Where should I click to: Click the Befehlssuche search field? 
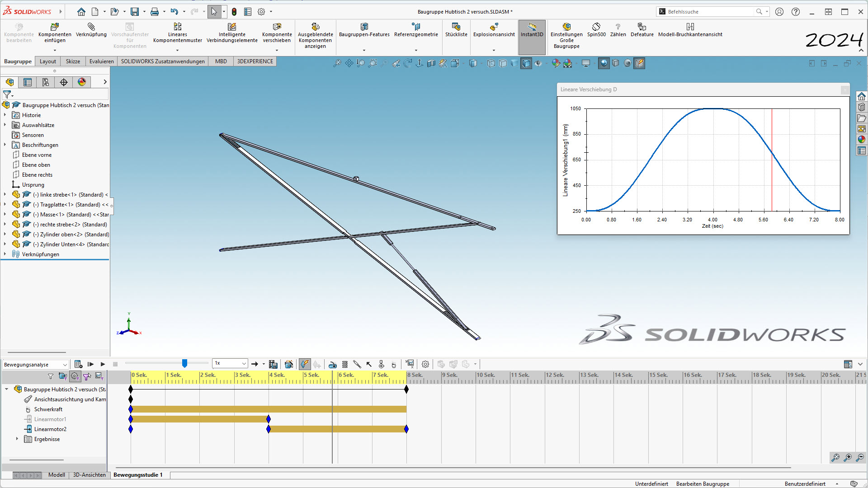coord(710,12)
